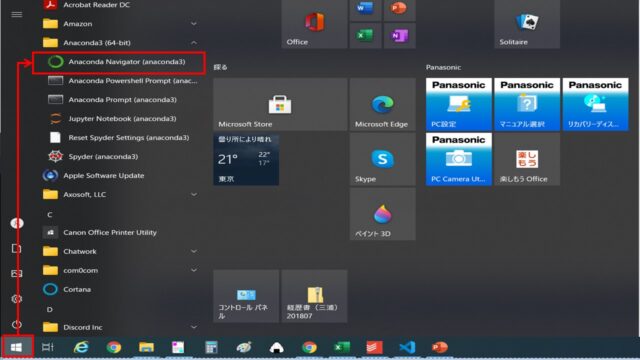The width and height of the screenshot is (640, 360).
Task: Launch Cortana from app list
Action: point(121,289)
